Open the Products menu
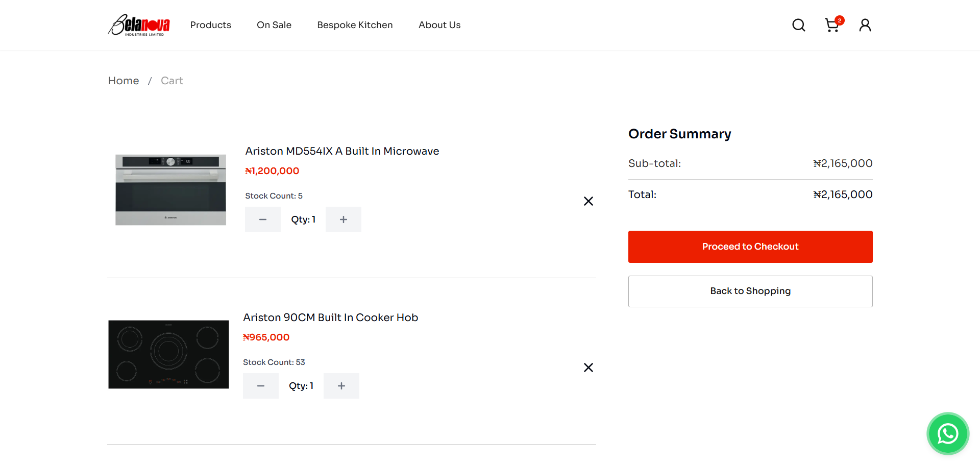Image resolution: width=980 pixels, height=465 pixels. point(210,25)
